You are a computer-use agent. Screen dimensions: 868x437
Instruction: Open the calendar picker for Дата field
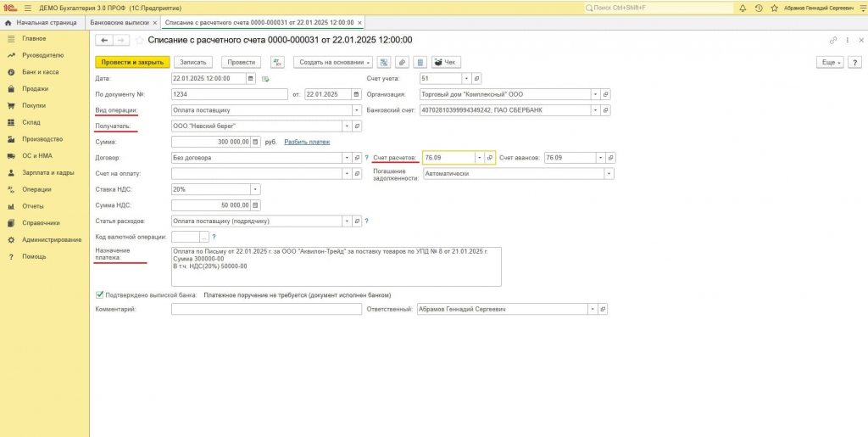click(x=251, y=79)
